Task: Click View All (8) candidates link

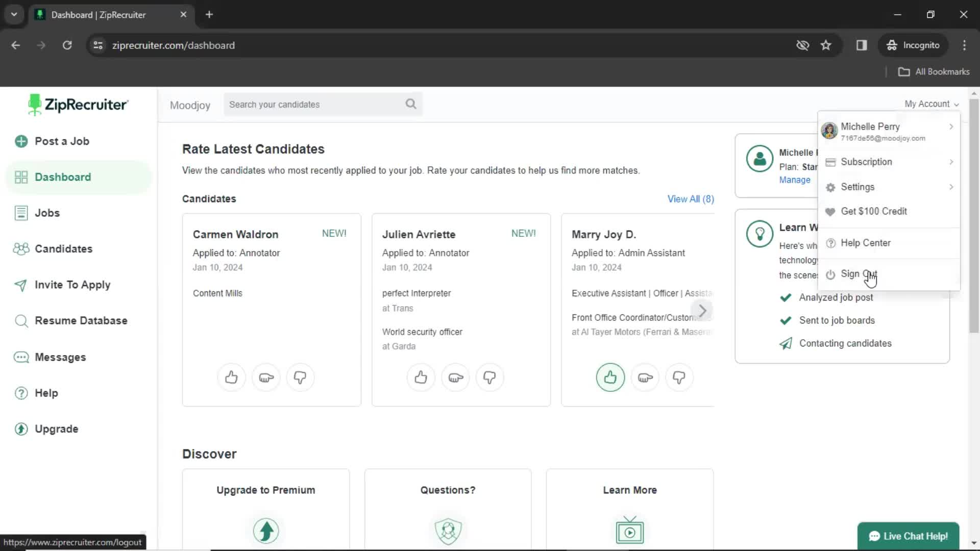Action: (691, 199)
